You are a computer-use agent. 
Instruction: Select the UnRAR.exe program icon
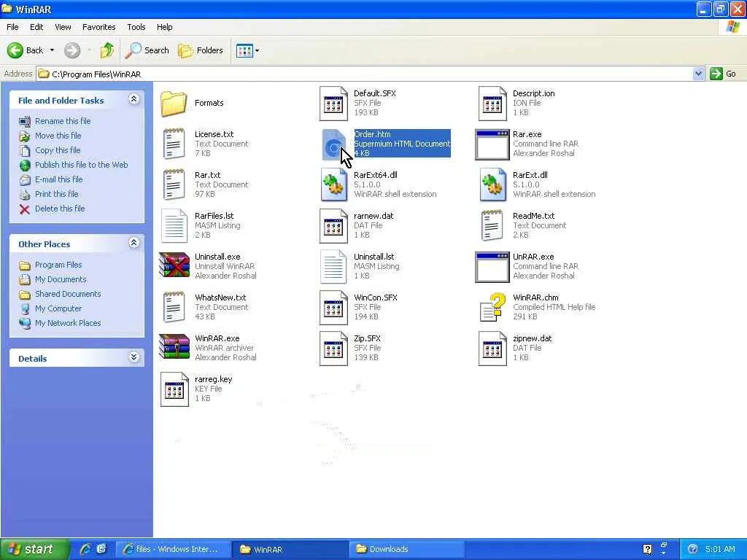click(x=492, y=267)
